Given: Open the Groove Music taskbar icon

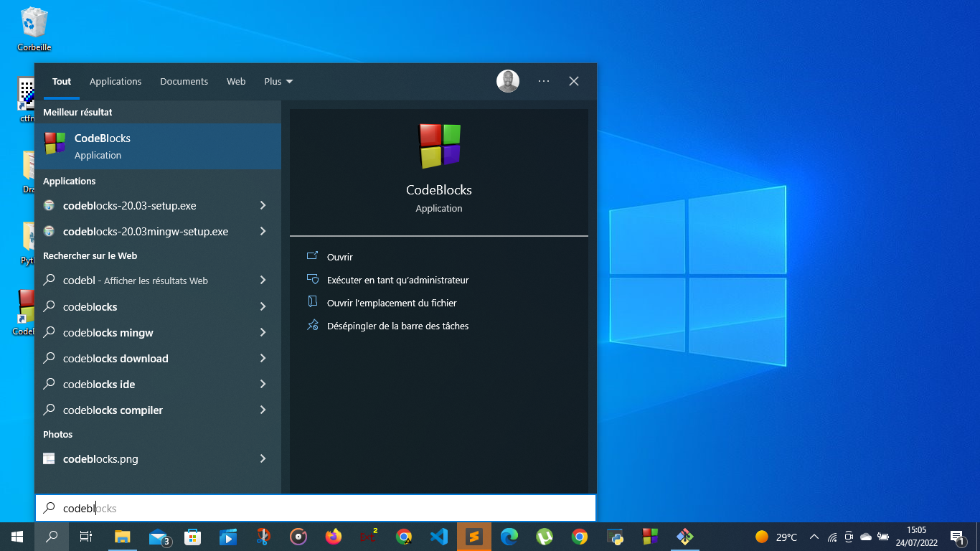Looking at the screenshot, I should coord(298,537).
